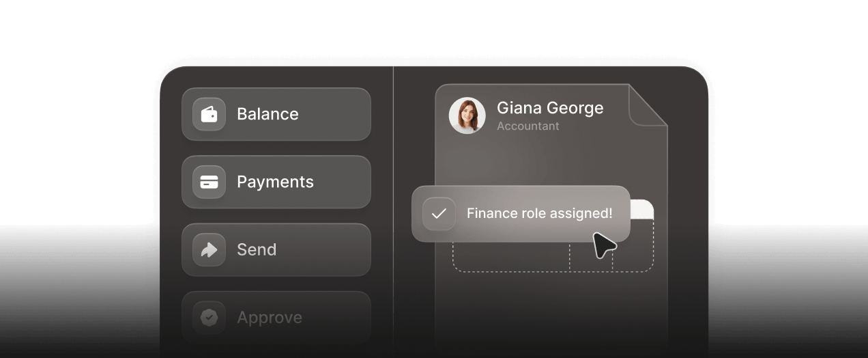
Task: Click the Giana George name text
Action: 550,108
